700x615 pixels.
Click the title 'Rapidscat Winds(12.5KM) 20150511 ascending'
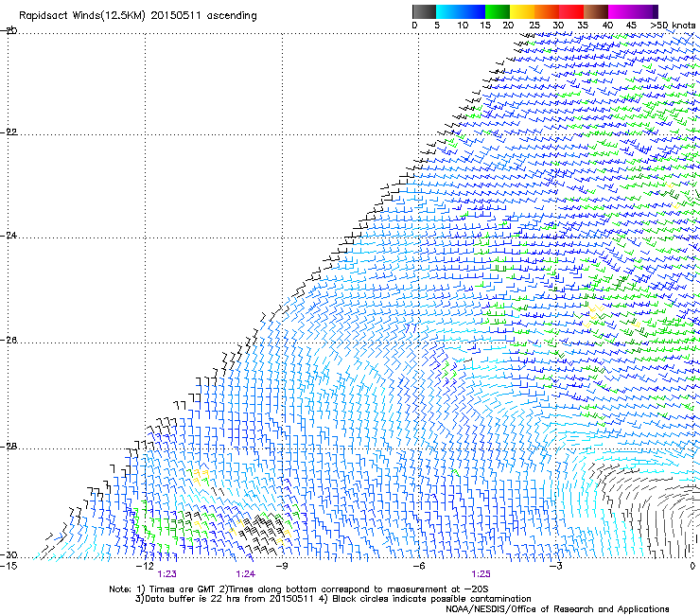coord(138,15)
